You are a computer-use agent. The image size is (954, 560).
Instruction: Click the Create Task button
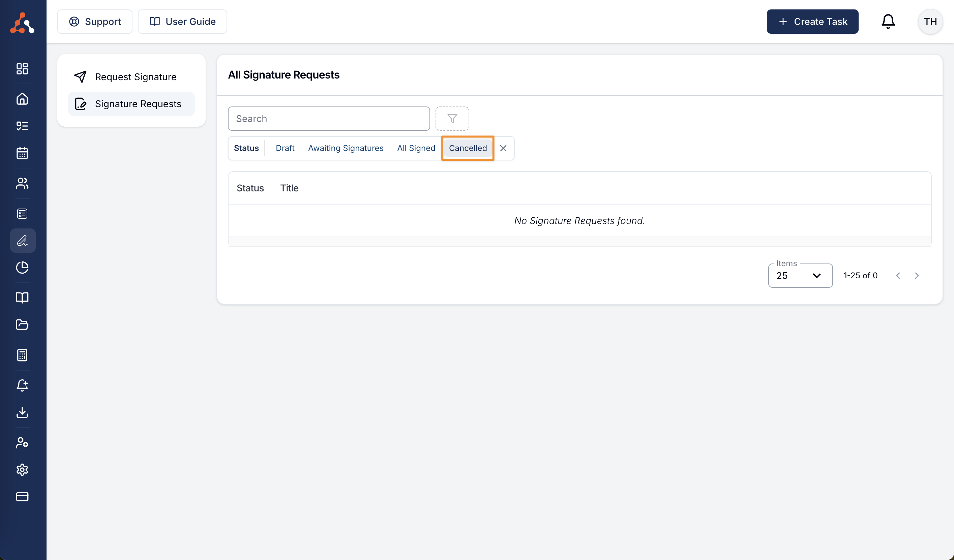coord(812,22)
